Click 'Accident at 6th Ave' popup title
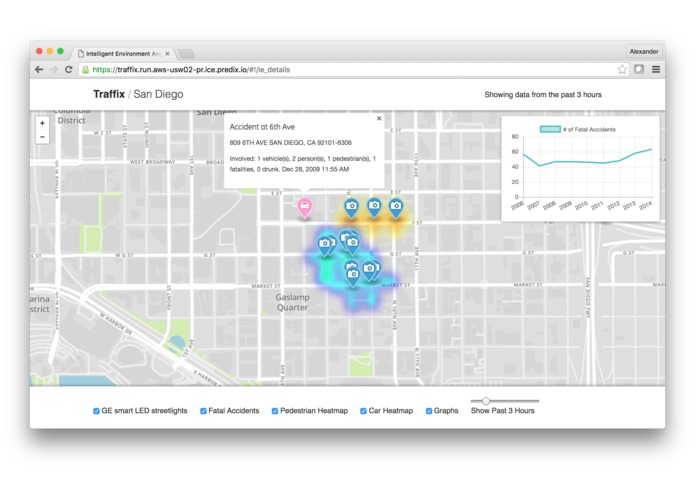 [x=262, y=127]
